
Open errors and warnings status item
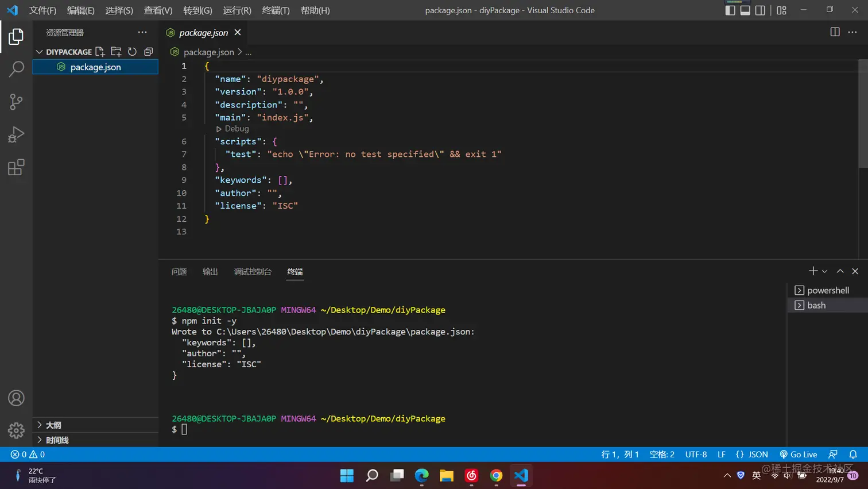(28, 455)
